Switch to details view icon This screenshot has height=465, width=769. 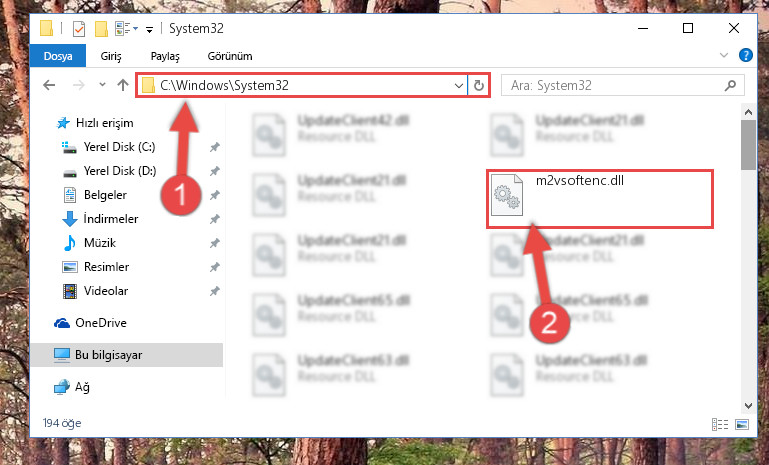(x=720, y=424)
